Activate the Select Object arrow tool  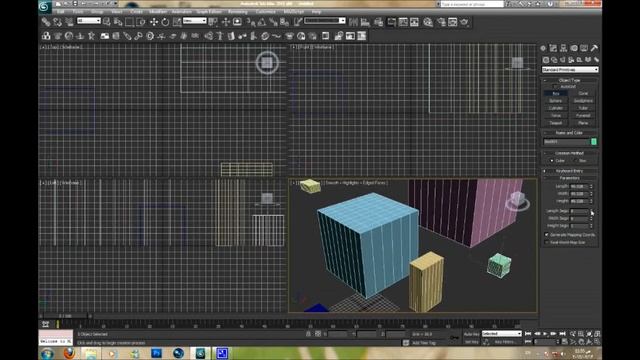coord(107,22)
